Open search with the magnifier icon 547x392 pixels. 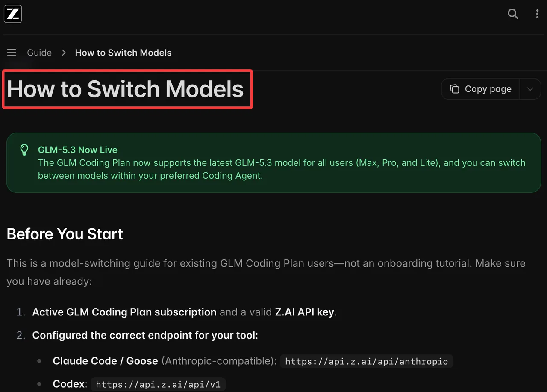(x=513, y=14)
